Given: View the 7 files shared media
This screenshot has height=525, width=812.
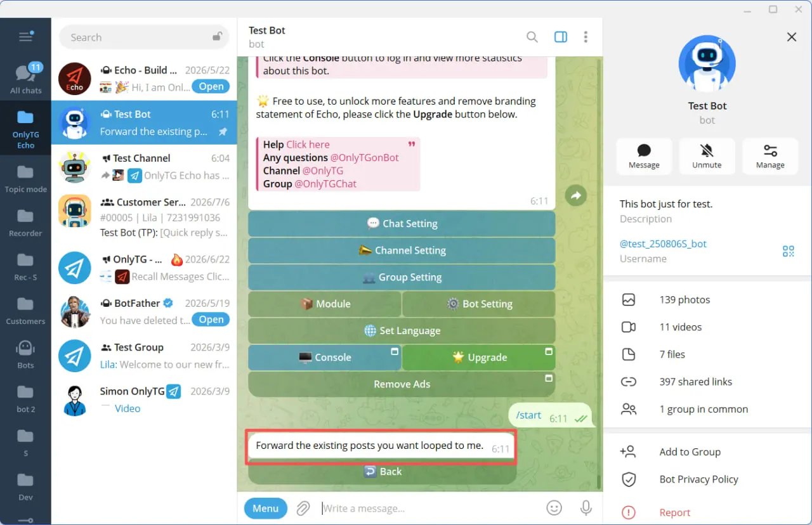Looking at the screenshot, I should click(x=707, y=354).
